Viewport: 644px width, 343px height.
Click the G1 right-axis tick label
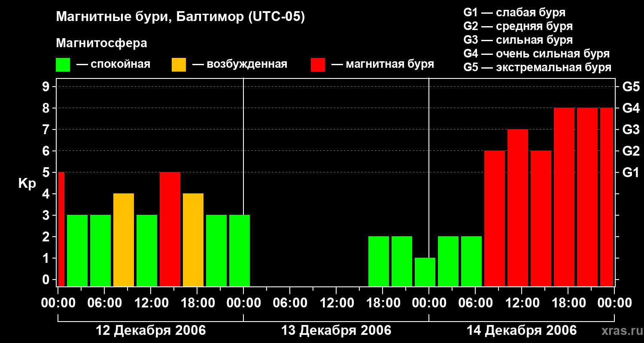631,172
